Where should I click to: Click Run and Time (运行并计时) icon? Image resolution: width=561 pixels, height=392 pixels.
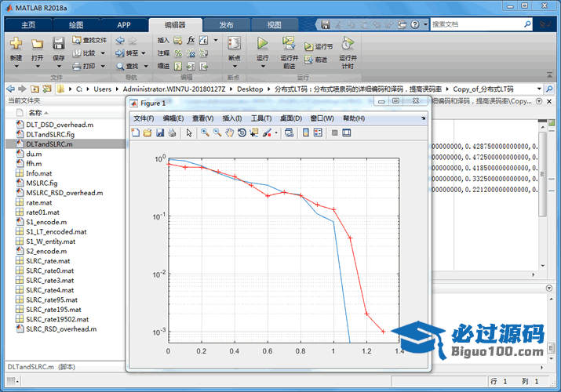pyautogui.click(x=348, y=43)
